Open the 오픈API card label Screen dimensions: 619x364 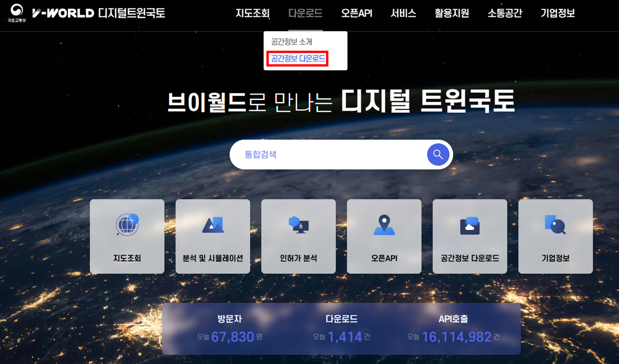[384, 258]
